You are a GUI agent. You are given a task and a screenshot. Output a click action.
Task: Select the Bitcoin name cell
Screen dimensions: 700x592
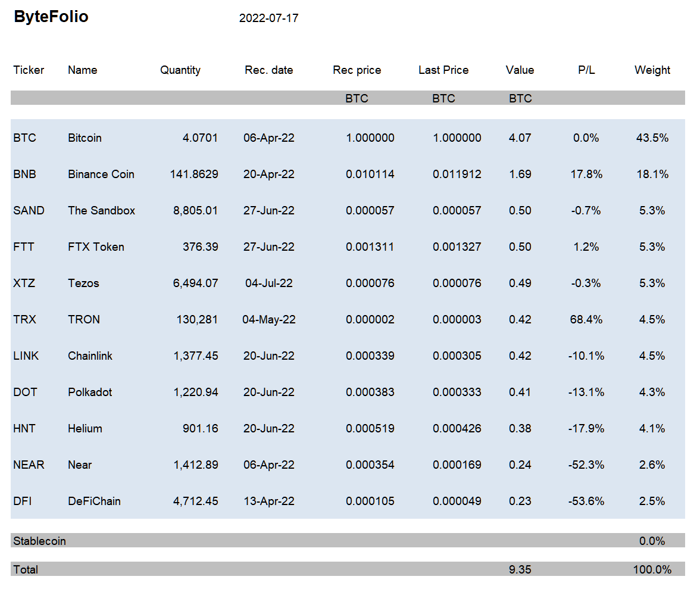tap(85, 138)
